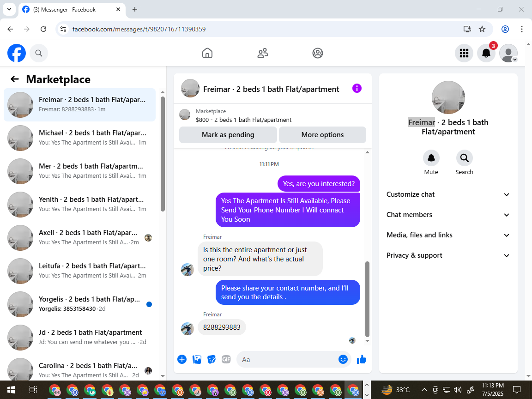Open Windows Start menu
Viewport: 532px width, 399px height.
tap(11, 389)
